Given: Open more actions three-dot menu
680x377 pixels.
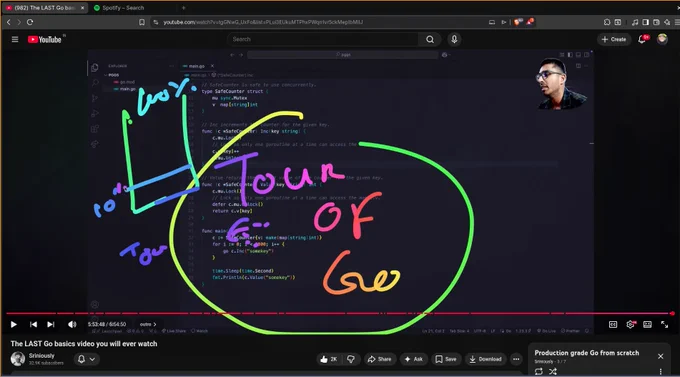Looking at the screenshot, I should [516, 359].
